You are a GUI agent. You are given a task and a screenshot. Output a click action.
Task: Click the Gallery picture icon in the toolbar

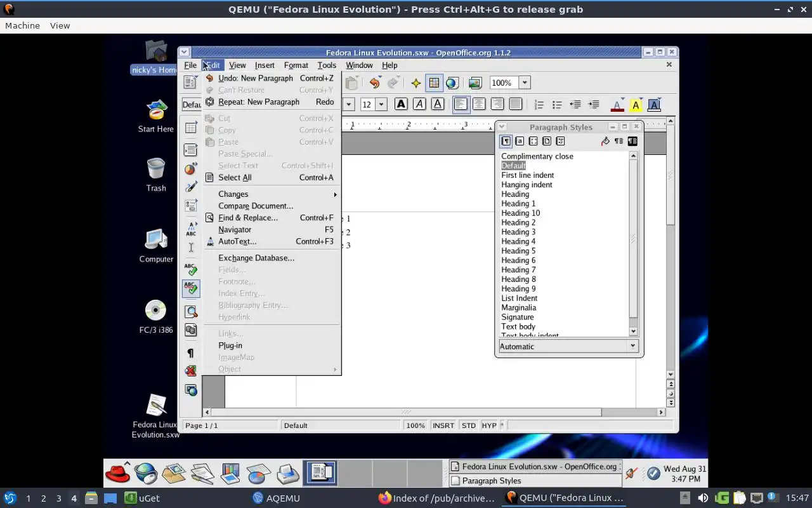[x=475, y=83]
